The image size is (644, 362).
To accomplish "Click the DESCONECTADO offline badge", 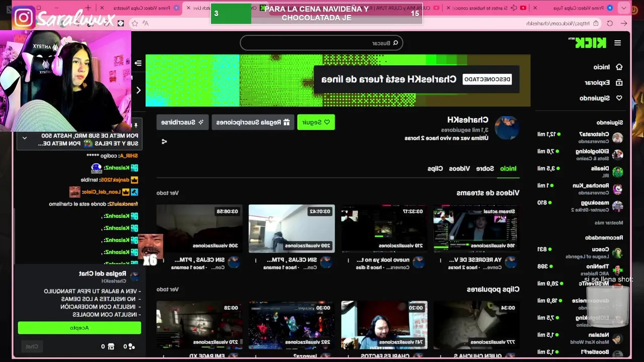I will [487, 79].
